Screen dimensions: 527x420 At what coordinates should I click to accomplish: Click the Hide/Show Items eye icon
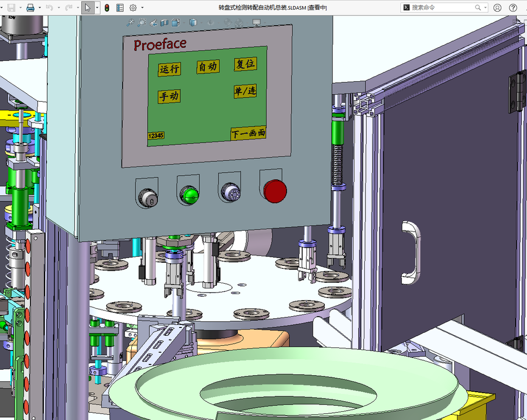pyautogui.click(x=210, y=23)
